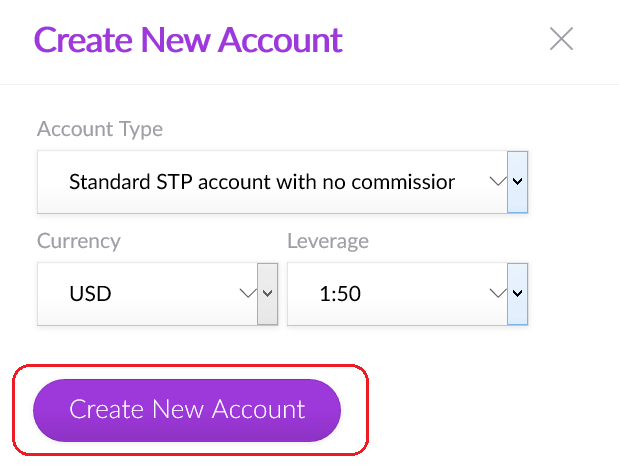Viewport: 619px width, 470px height.
Task: Open the Currency dropdown showing USD
Action: point(158,294)
